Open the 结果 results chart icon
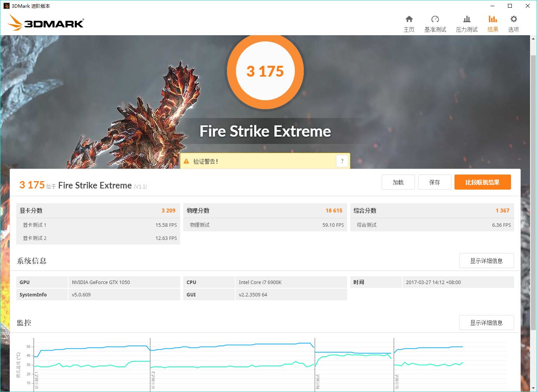The height and width of the screenshot is (392, 537). coord(493,19)
